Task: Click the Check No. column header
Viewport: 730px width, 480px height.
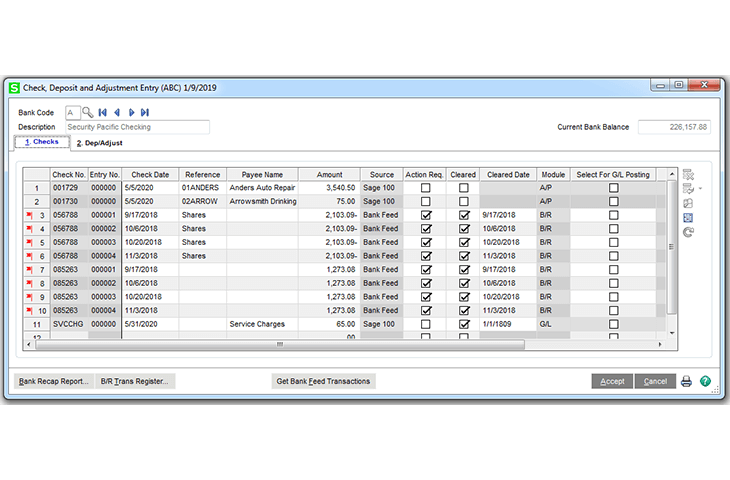Action: point(69,175)
